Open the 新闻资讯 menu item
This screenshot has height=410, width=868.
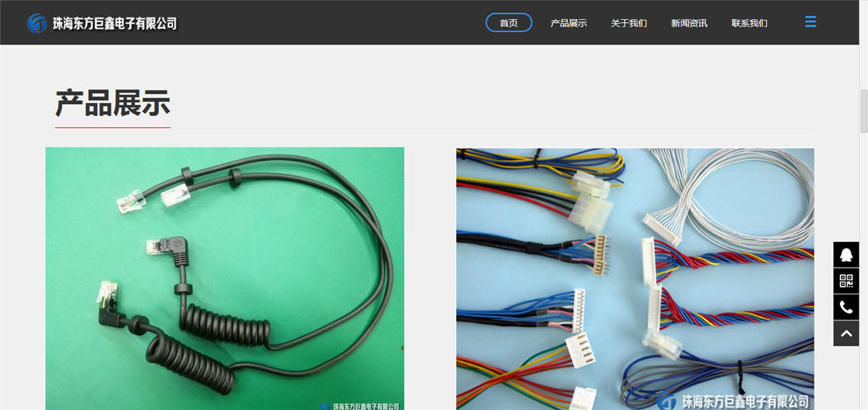[689, 23]
